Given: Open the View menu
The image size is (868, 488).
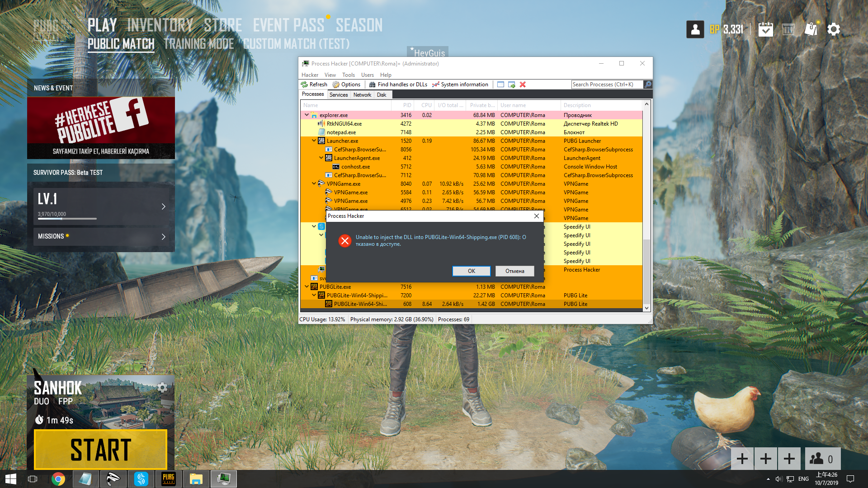Looking at the screenshot, I should pos(330,75).
